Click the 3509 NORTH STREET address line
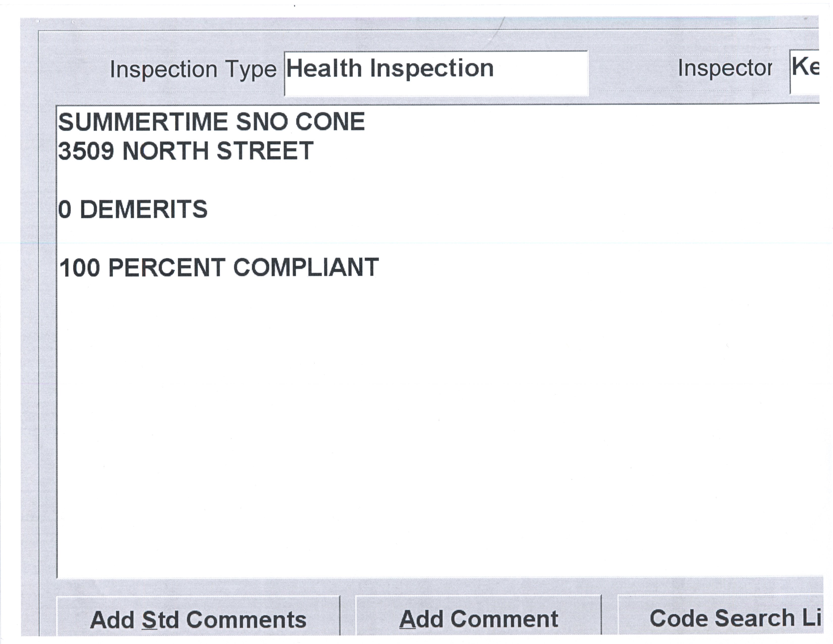Image resolution: width=833 pixels, height=644 pixels. (x=186, y=151)
